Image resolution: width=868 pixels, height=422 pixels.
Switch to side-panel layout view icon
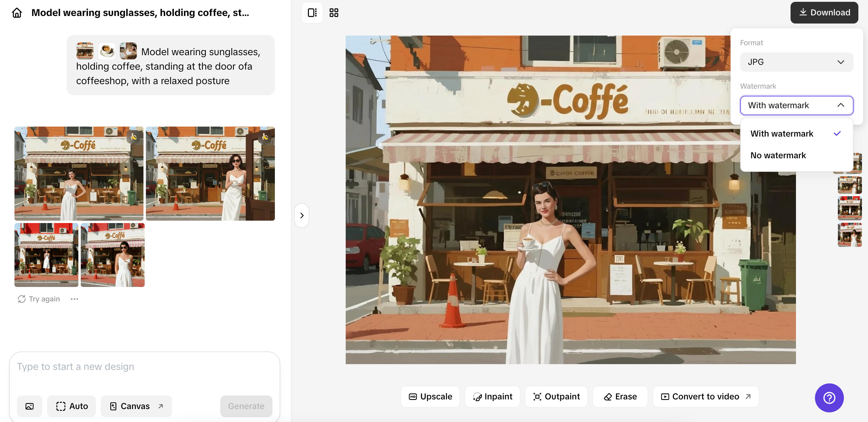(x=312, y=13)
